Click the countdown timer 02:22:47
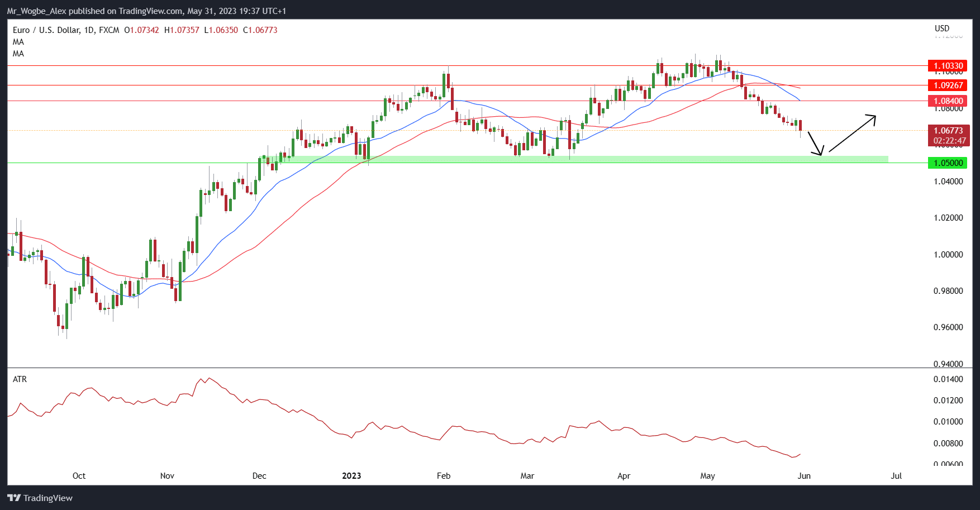 tap(949, 141)
